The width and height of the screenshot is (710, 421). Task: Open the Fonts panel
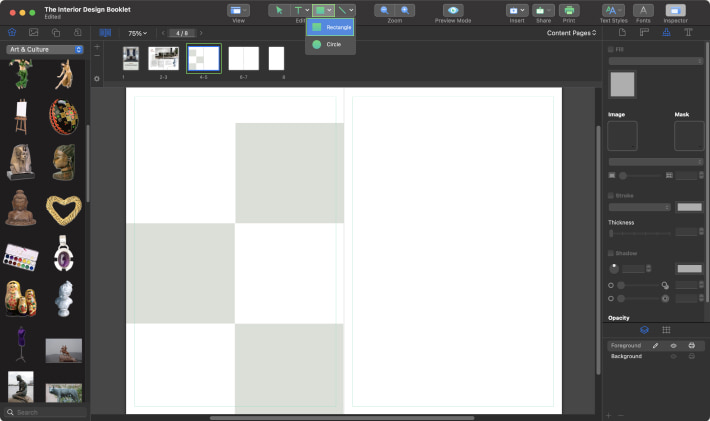[643, 10]
